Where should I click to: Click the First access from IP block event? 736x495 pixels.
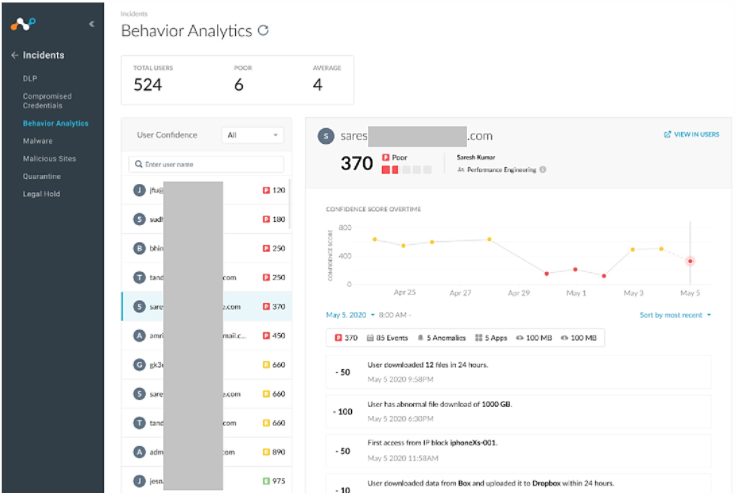[x=518, y=451]
